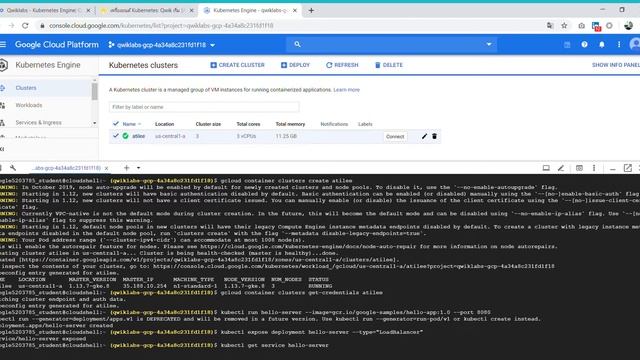Image resolution: width=640 pixels, height=360 pixels.
Task: Click CREATE CLUSTER button
Action: click(x=238, y=65)
